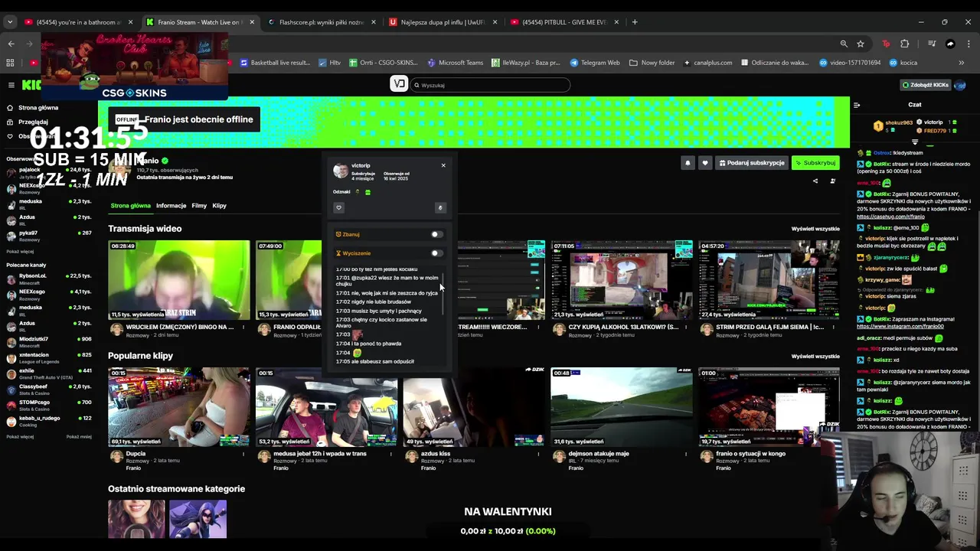Click the Strona główna home icon
The height and width of the screenshot is (551, 980).
click(x=11, y=108)
